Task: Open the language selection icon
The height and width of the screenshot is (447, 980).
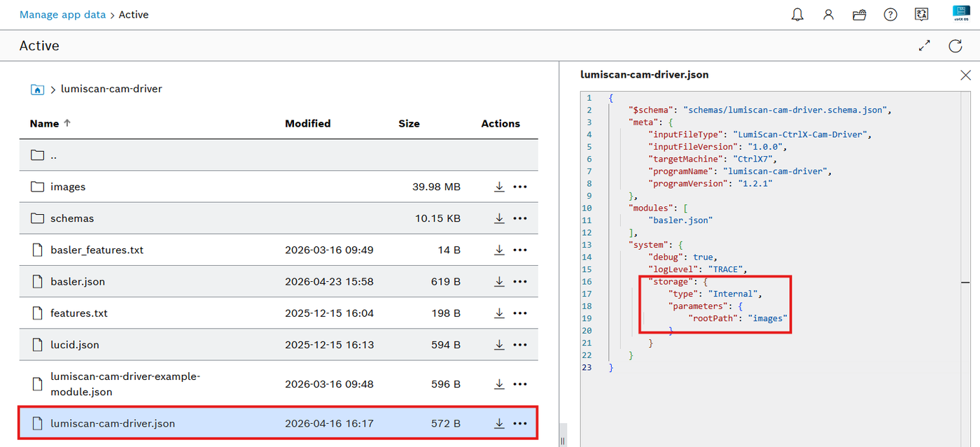Action: pos(921,15)
